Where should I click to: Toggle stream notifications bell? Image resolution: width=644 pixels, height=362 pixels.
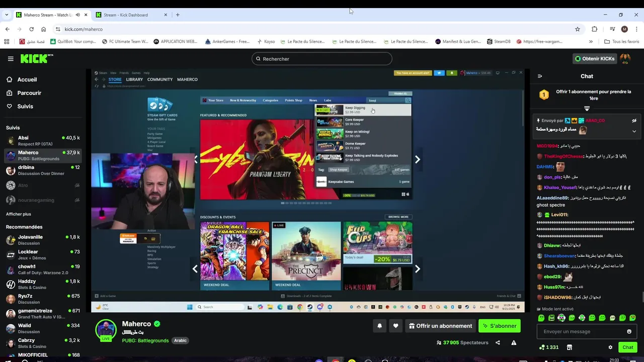pyautogui.click(x=379, y=326)
